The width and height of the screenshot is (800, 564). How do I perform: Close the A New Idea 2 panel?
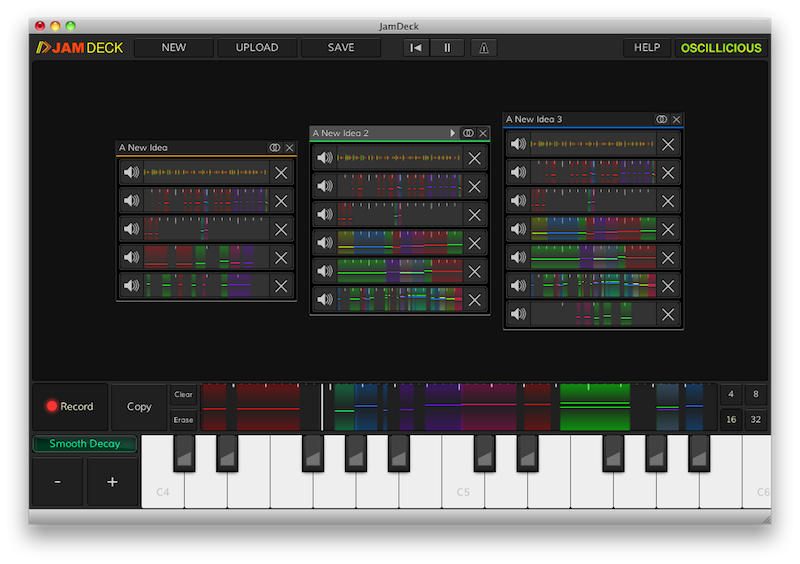(x=483, y=133)
